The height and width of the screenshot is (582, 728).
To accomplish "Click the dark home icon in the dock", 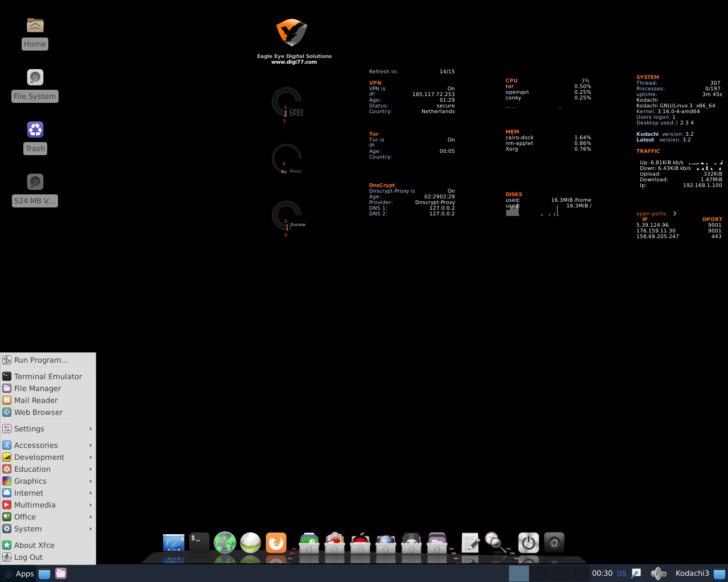I will click(x=554, y=543).
